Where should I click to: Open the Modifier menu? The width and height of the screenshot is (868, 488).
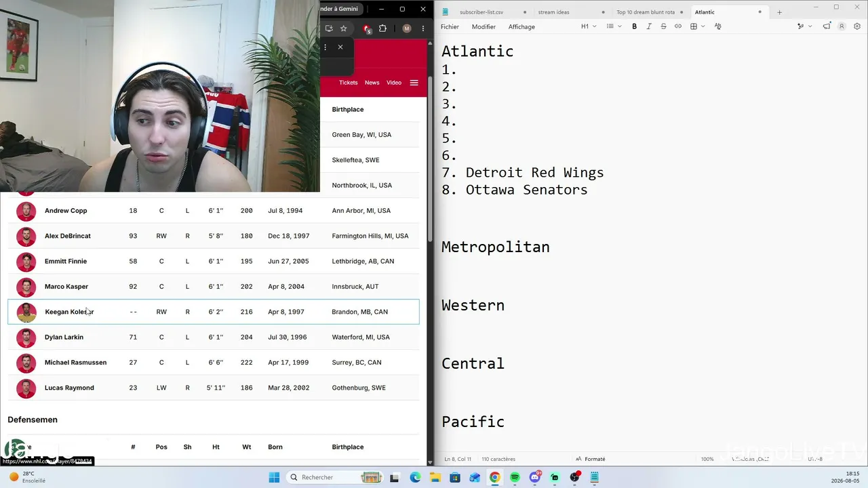click(x=484, y=26)
